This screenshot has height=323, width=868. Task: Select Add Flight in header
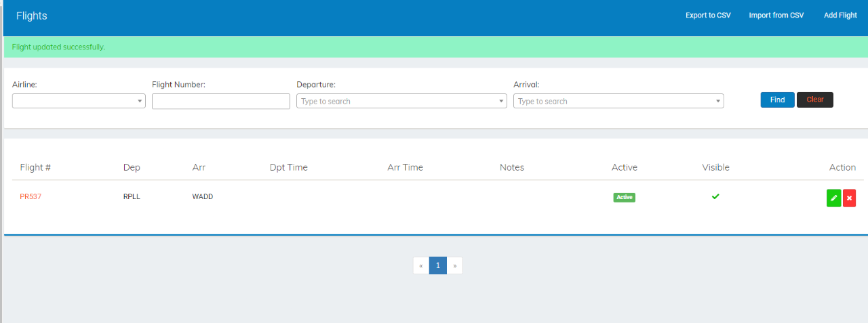click(x=840, y=16)
